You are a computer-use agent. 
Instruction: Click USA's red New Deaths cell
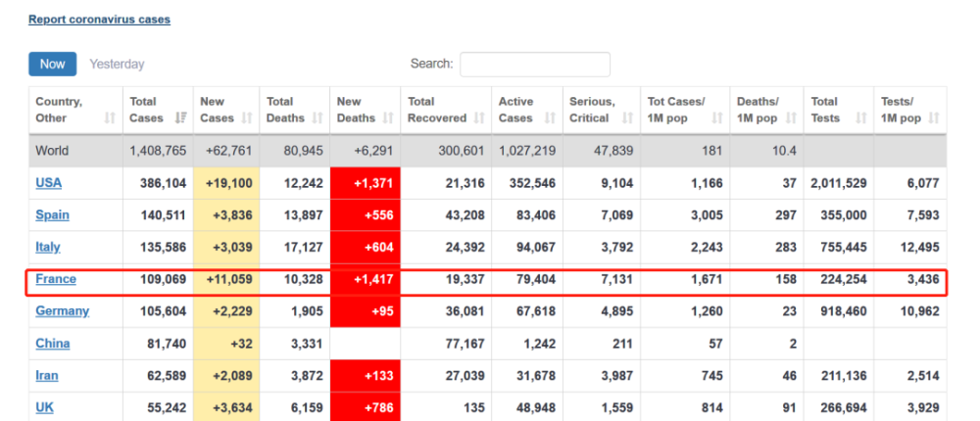tap(365, 183)
